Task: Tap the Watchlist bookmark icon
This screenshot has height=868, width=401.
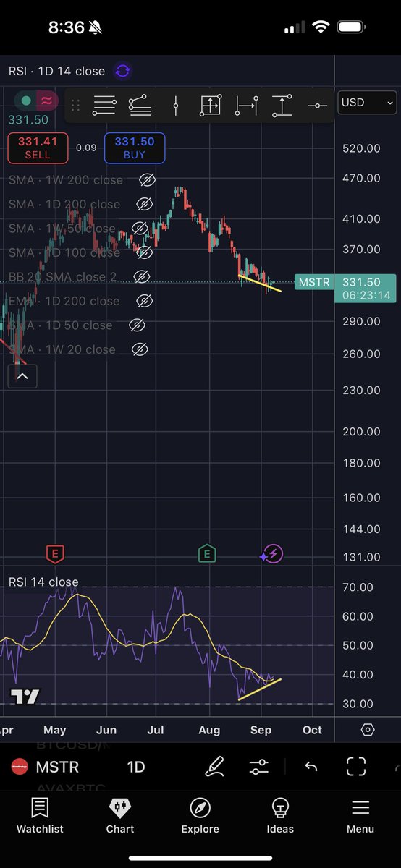Action: 40,808
